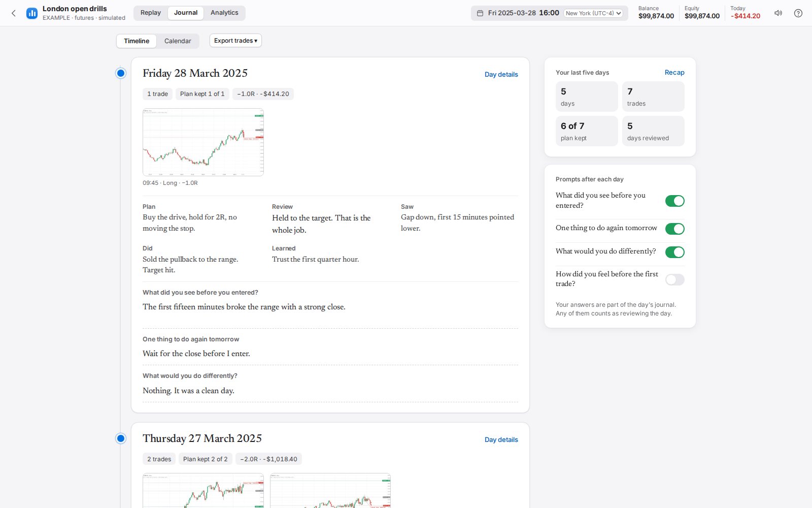The width and height of the screenshot is (812, 508).
Task: Toggle off 'What did you see before you entered?' prompt
Action: tap(675, 201)
